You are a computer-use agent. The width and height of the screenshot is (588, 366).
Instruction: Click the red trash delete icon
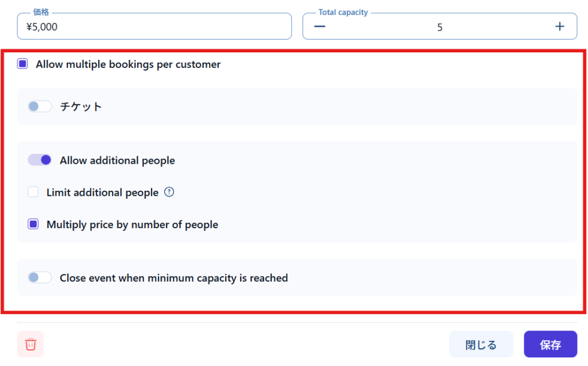point(30,344)
